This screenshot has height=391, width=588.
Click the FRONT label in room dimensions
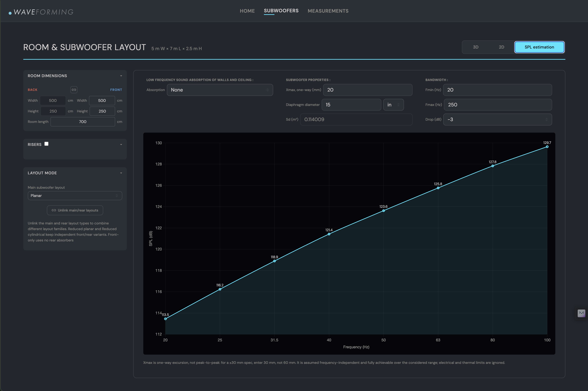[x=116, y=90]
